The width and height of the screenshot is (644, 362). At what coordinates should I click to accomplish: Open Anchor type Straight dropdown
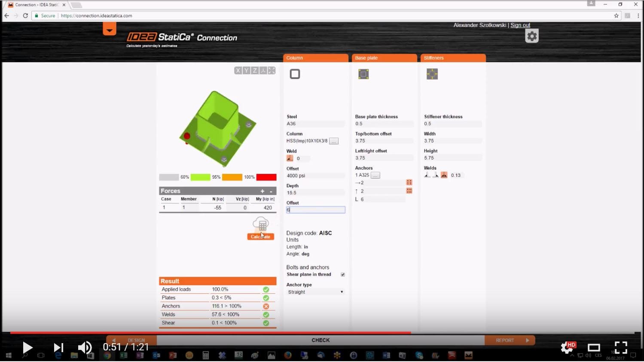pyautogui.click(x=316, y=292)
